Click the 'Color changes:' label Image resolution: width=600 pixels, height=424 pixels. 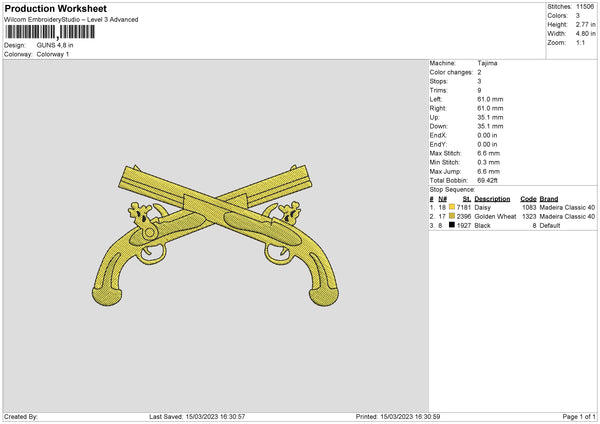click(451, 72)
